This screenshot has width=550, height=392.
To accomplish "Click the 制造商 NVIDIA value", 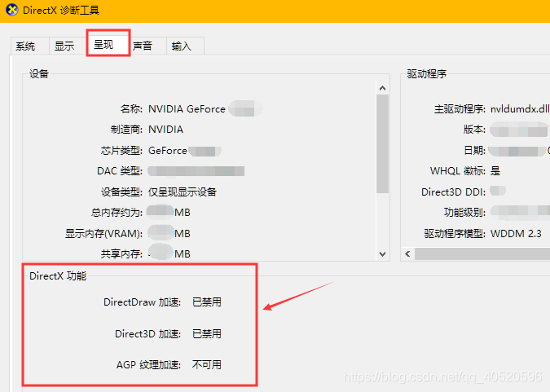I will pos(165,130).
